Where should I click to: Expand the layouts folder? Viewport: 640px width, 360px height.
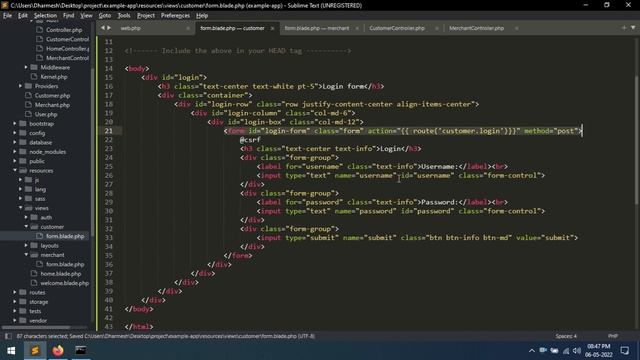pos(26,246)
